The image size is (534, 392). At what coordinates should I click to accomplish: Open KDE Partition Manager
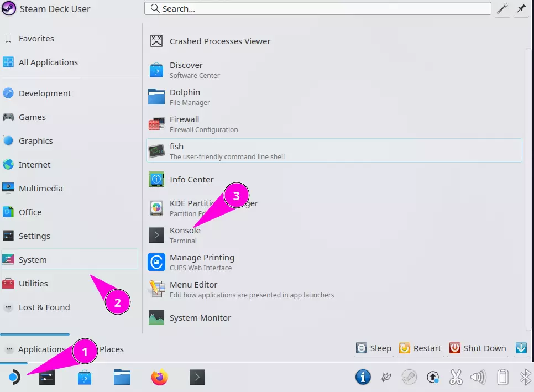click(x=334, y=208)
